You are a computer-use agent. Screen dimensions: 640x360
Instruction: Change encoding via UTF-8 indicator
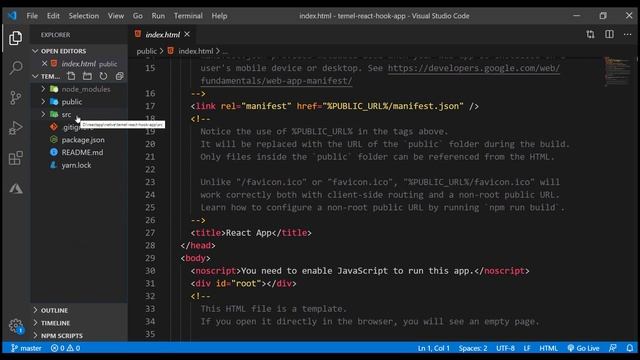tap(505, 348)
